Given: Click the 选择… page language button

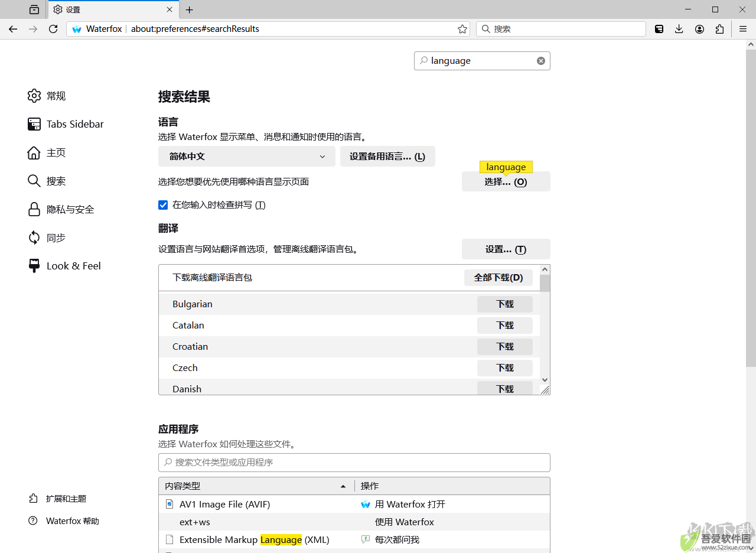Looking at the screenshot, I should click(506, 181).
